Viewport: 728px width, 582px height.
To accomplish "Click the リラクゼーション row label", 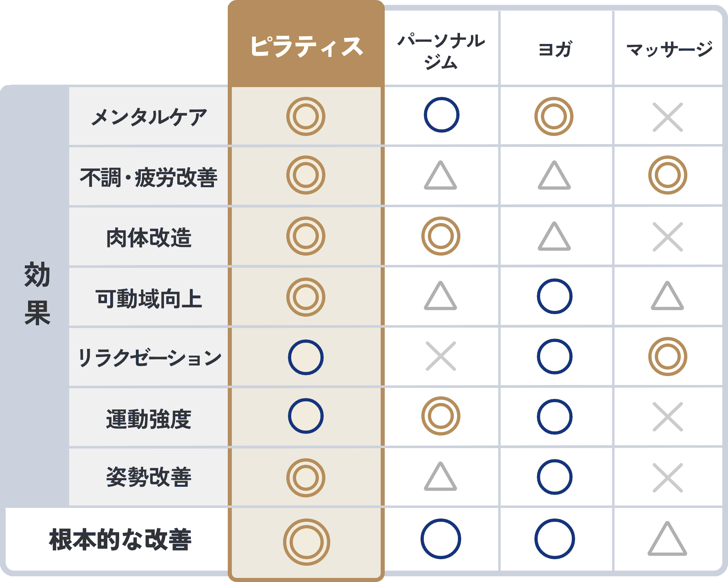I will (149, 357).
